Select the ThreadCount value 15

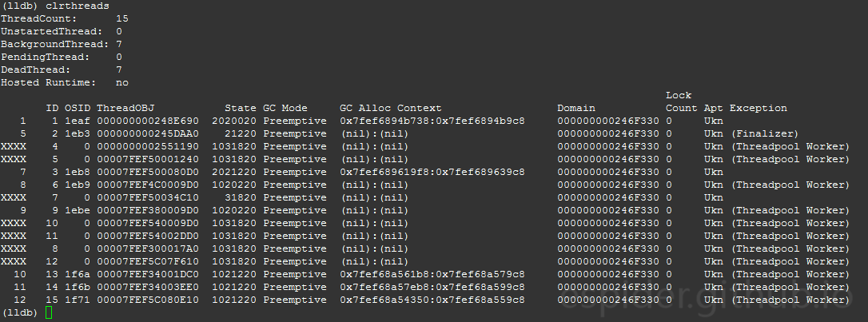pos(122,19)
